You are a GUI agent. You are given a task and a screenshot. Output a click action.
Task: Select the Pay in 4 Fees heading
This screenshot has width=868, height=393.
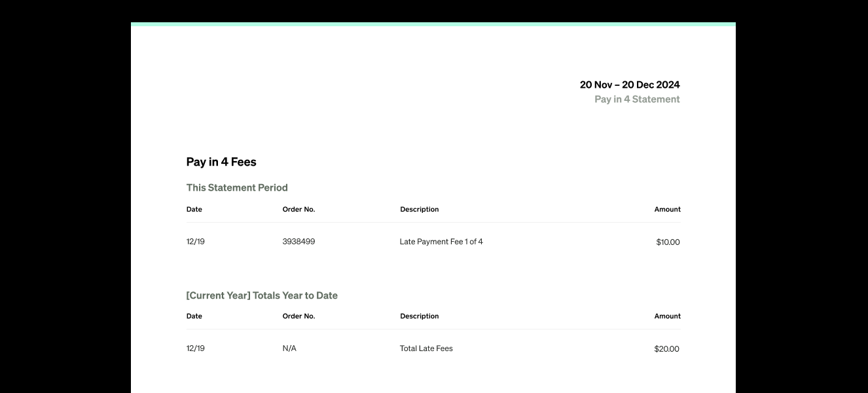(221, 162)
